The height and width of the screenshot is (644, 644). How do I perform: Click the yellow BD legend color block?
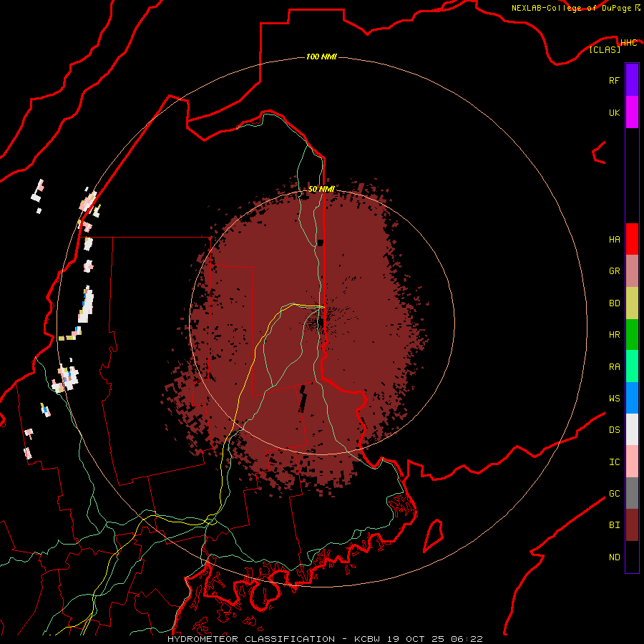[632, 303]
